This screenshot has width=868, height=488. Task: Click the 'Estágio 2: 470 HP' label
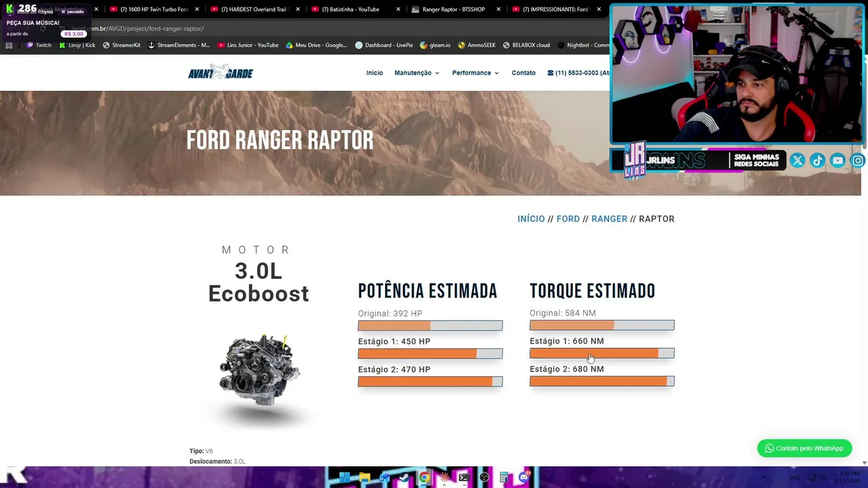click(x=394, y=369)
